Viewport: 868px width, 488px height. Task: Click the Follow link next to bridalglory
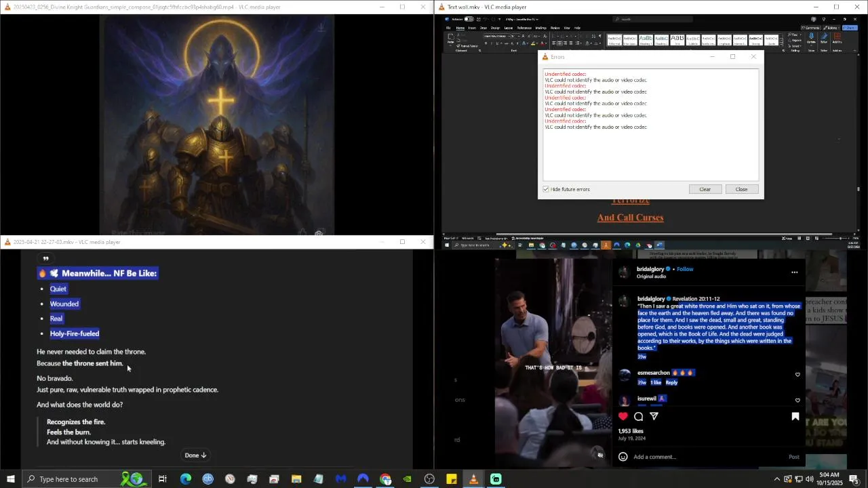pyautogui.click(x=685, y=269)
